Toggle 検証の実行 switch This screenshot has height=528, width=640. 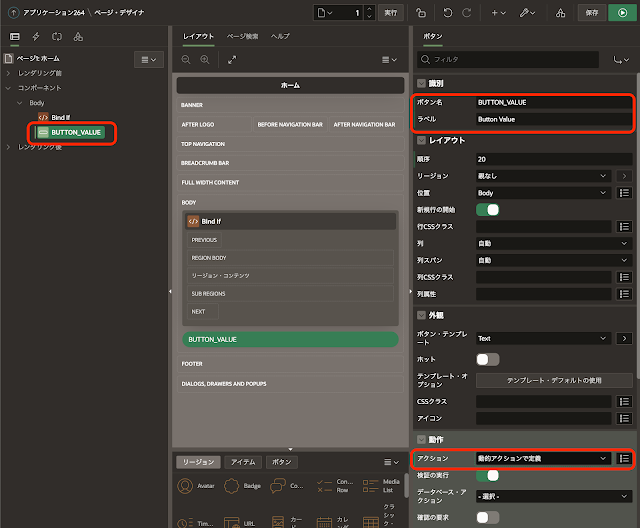487,475
